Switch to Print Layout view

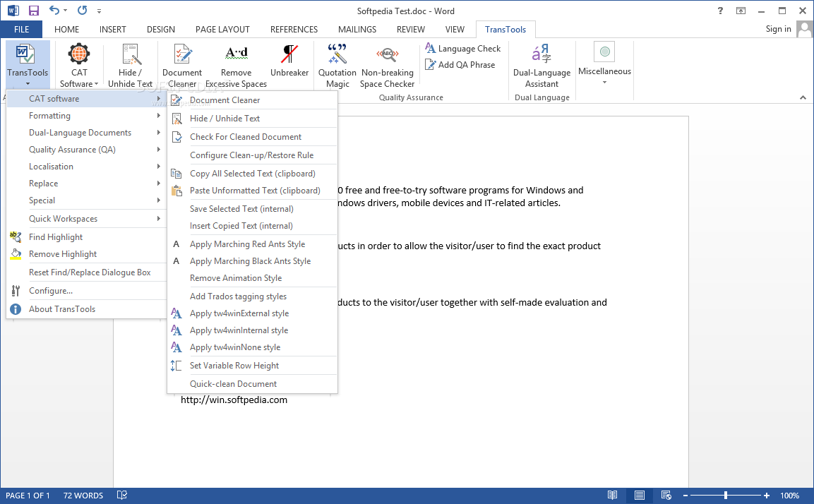(x=640, y=495)
